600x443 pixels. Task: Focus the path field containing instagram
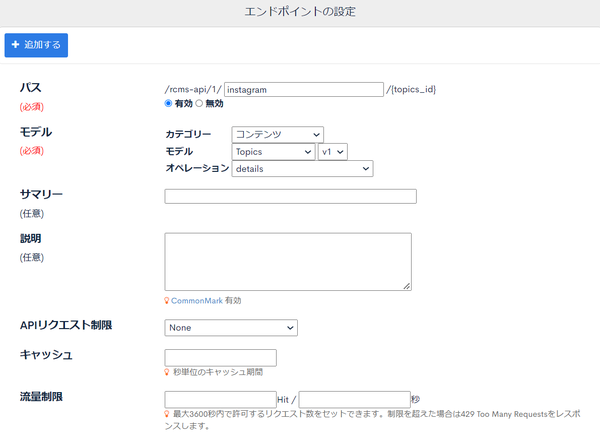pyautogui.click(x=304, y=90)
